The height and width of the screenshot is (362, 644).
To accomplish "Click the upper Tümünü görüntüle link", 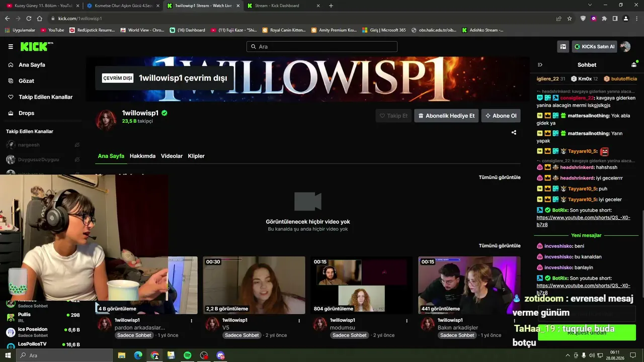I will click(x=500, y=177).
